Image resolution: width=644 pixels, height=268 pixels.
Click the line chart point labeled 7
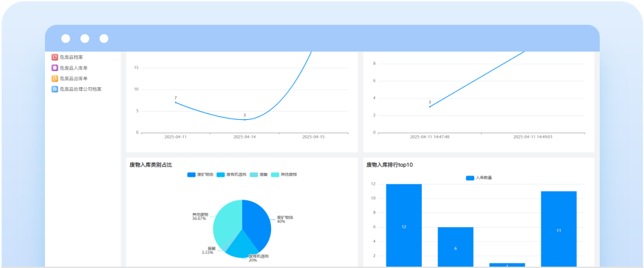(175, 102)
